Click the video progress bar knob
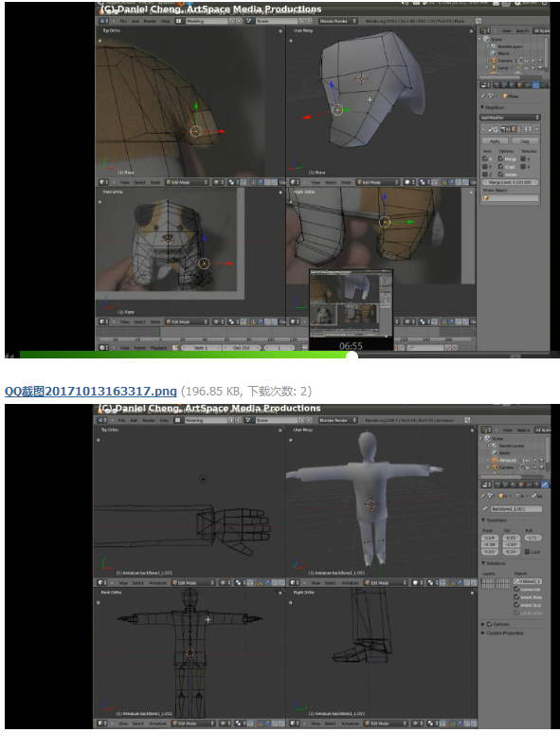Image resolution: width=560 pixels, height=751 pixels. pos(352,356)
